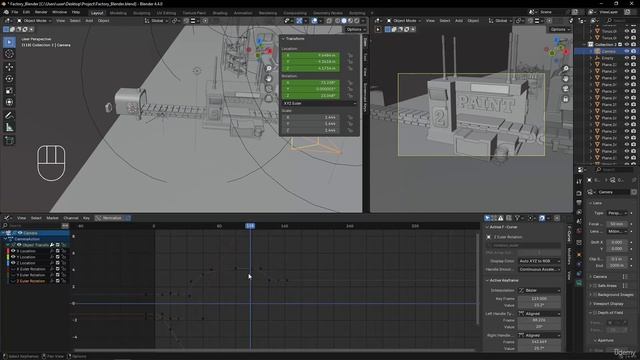Select the Annotate tool
640x360 pixels.
click(x=9, y=116)
